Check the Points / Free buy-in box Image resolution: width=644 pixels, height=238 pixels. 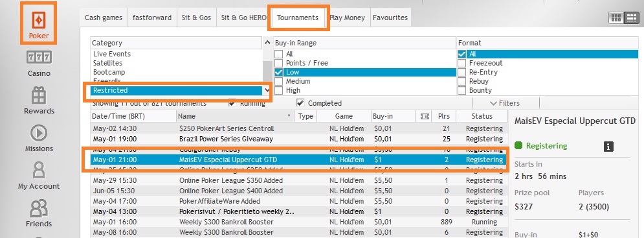pos(279,63)
